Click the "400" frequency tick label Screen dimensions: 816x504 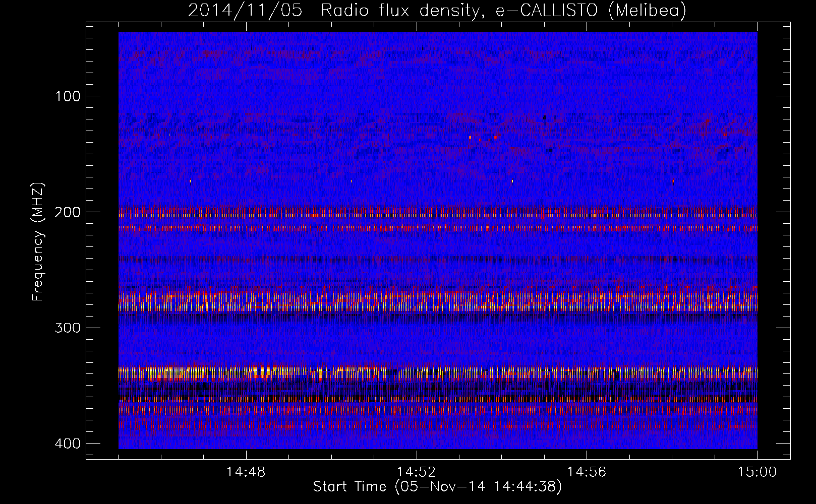(67, 444)
